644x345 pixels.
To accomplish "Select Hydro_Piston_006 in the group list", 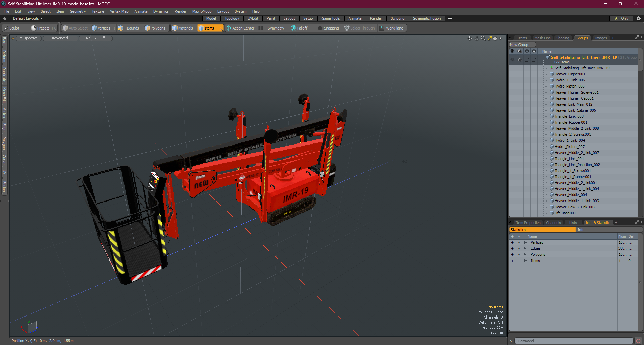I will (x=569, y=86).
